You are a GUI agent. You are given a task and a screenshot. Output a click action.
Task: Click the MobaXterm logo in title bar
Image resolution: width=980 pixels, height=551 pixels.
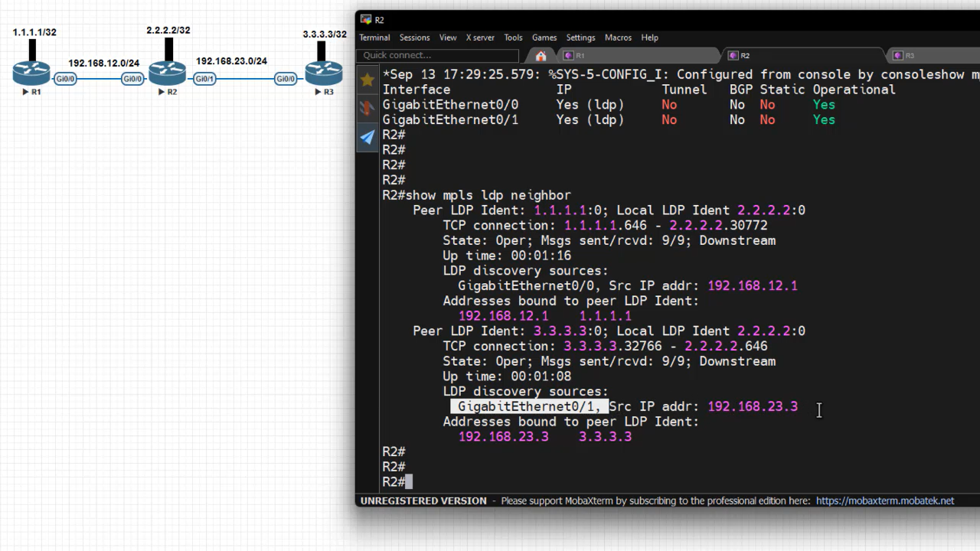click(366, 20)
